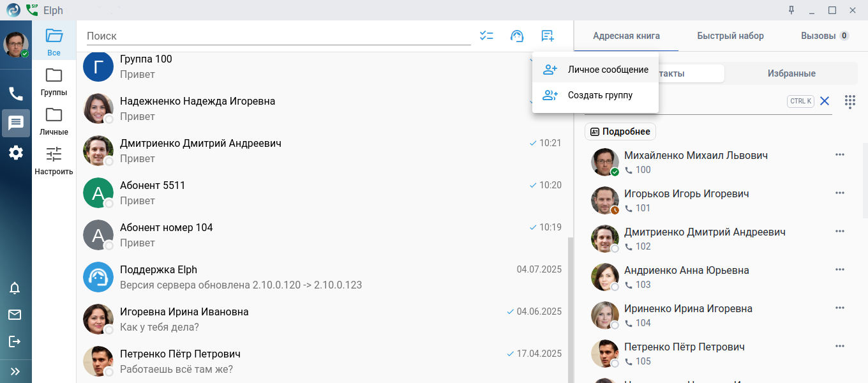Open chat with Петренко Пётр Петрович
Viewport: 868px width, 383px height.
(x=322, y=361)
